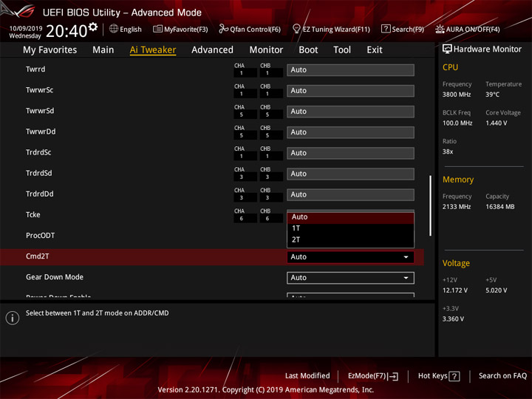The image size is (532, 399).
Task: Launch EZ Tuning Wizard bulb icon
Action: point(296,29)
